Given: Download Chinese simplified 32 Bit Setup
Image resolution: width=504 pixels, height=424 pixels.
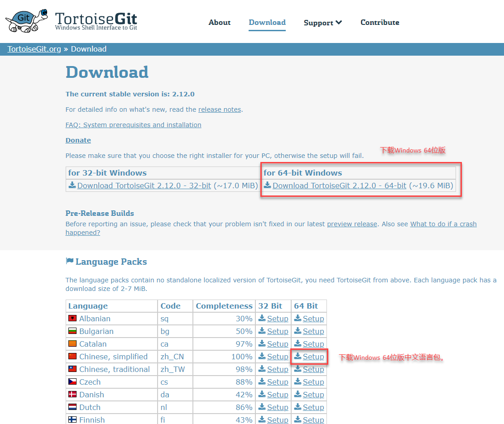Looking at the screenshot, I should click(278, 357).
